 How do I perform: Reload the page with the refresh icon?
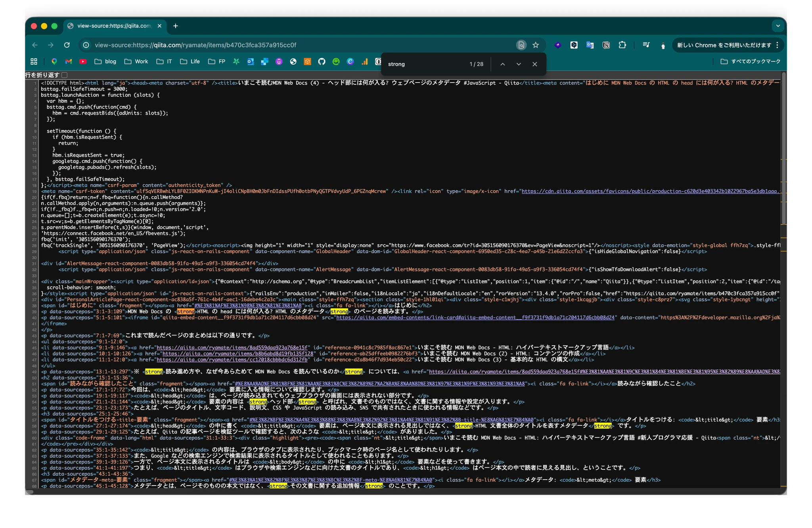[x=67, y=45]
